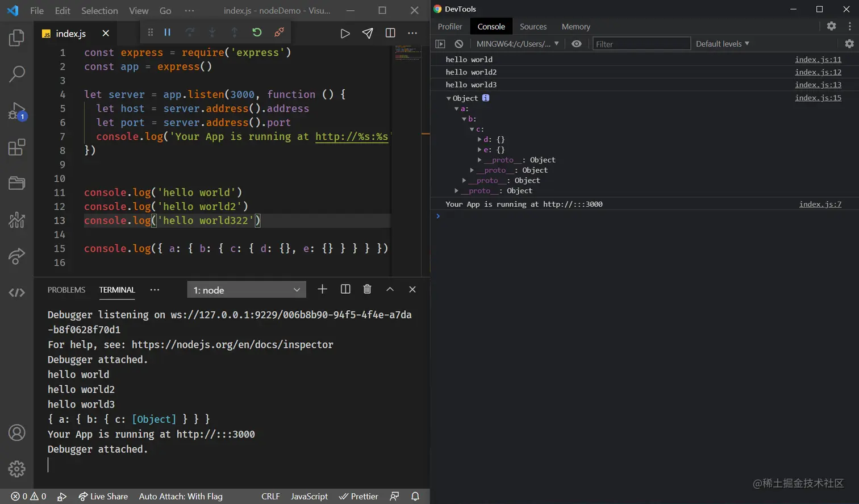Viewport: 859px width, 504px height.
Task: Open the Accounts menu icon
Action: click(17, 432)
